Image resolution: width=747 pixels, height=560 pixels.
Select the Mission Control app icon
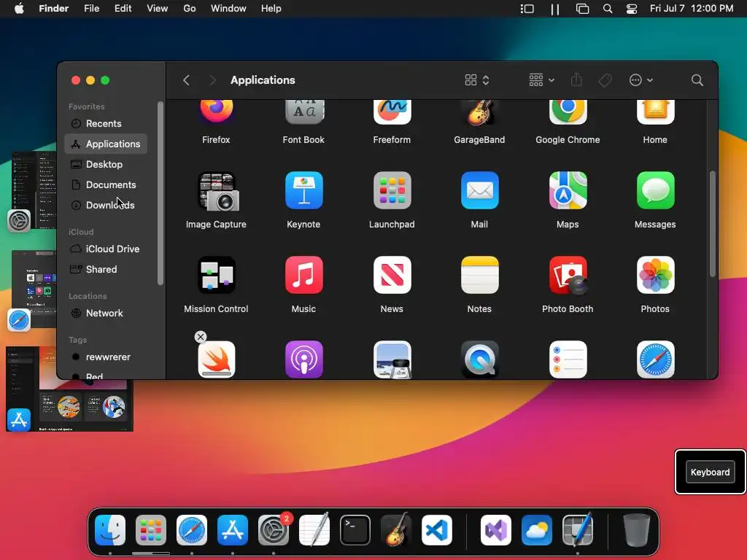[216, 275]
